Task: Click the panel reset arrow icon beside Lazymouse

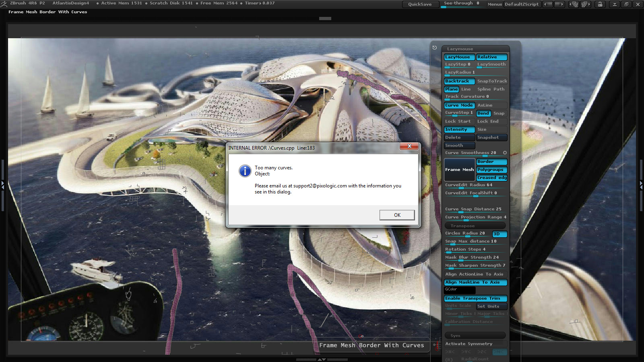Action: (435, 48)
